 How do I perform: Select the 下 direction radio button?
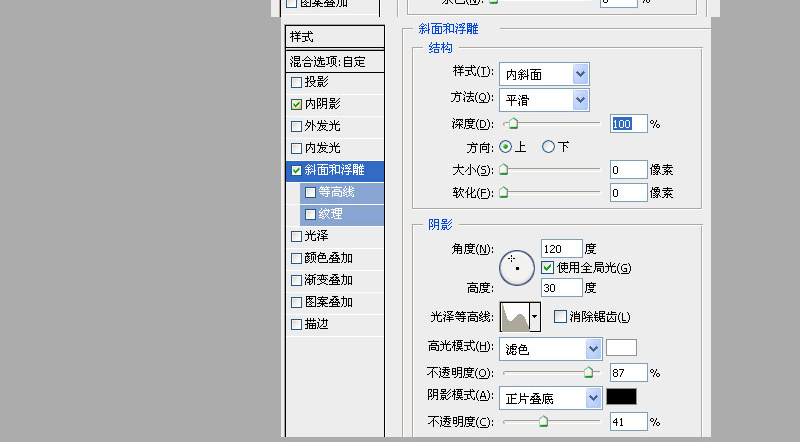(x=548, y=147)
